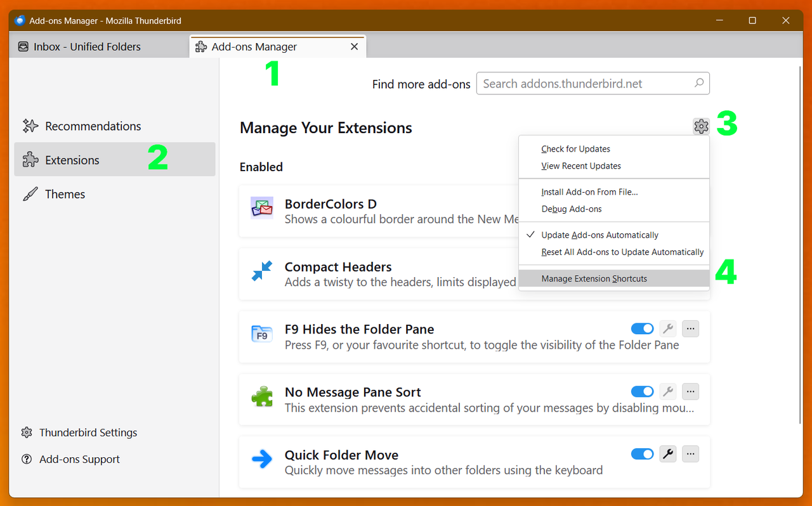Click the Thunderbird logo in title bar

pyautogui.click(x=20, y=20)
